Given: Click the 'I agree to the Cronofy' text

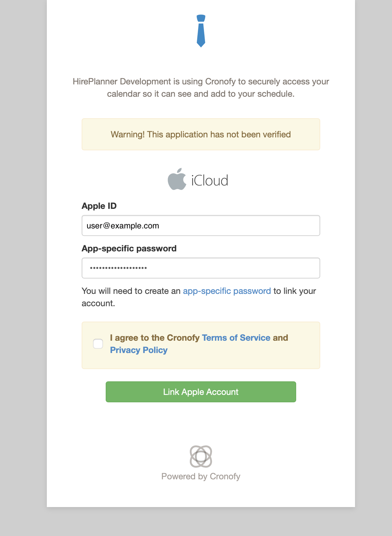Looking at the screenshot, I should click(155, 338).
